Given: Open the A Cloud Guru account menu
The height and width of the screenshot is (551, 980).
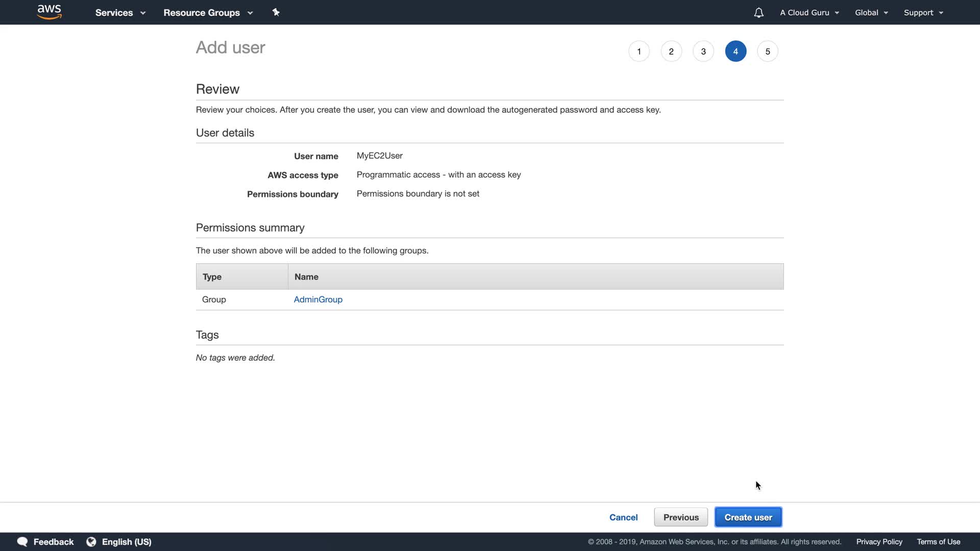Looking at the screenshot, I should (809, 13).
